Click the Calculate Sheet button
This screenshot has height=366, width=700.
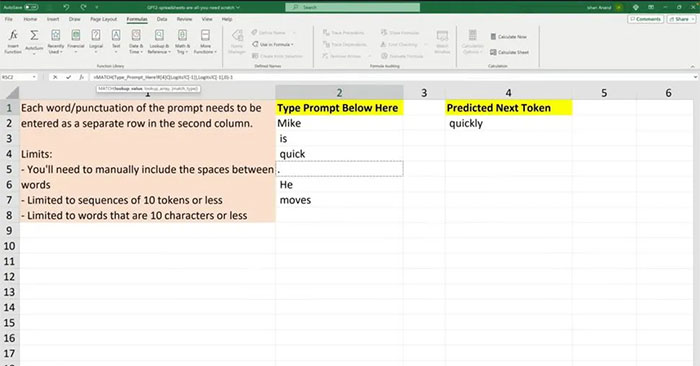click(509, 52)
